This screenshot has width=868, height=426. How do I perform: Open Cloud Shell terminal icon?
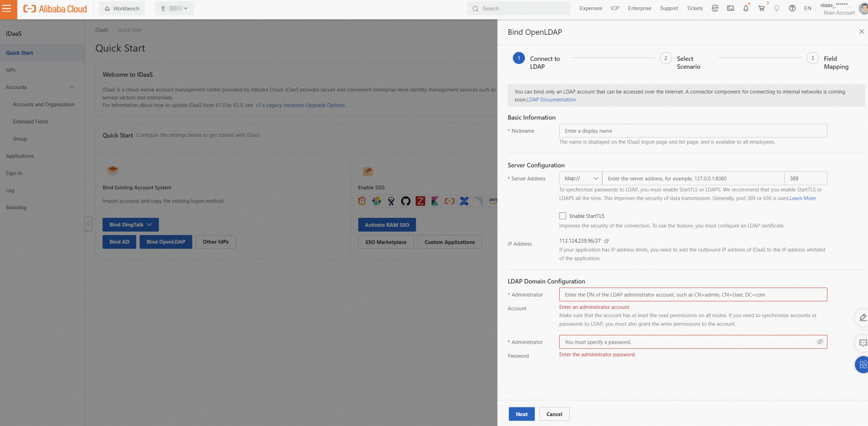pos(730,8)
